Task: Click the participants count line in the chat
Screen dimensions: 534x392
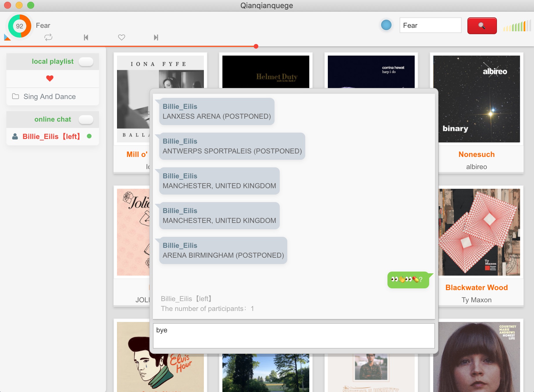Action: point(207,309)
